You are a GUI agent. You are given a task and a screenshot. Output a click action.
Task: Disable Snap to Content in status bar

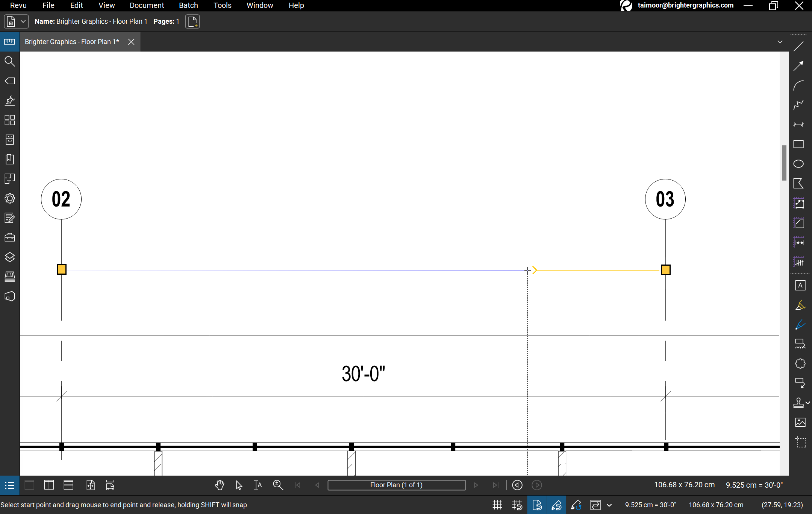point(537,505)
